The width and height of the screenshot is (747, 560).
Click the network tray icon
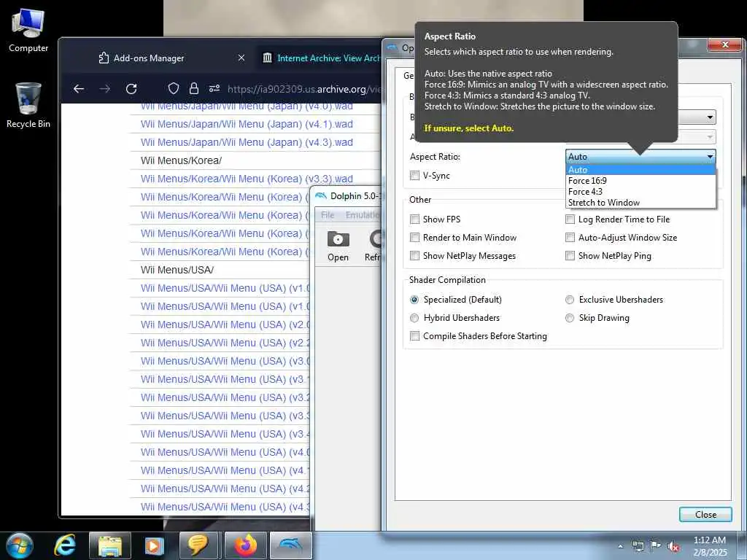coord(638,546)
